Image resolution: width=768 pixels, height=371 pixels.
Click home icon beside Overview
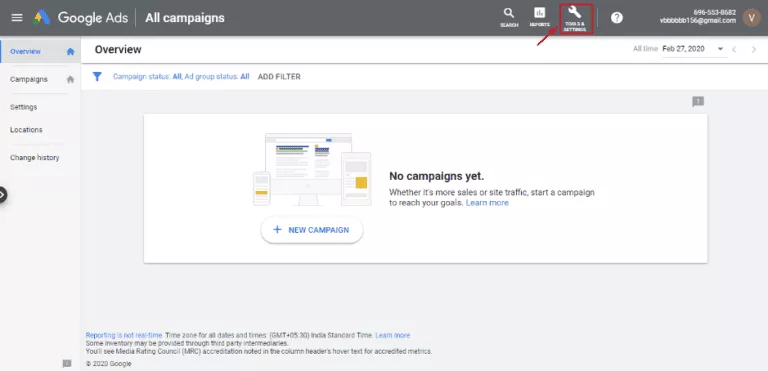pyautogui.click(x=71, y=51)
